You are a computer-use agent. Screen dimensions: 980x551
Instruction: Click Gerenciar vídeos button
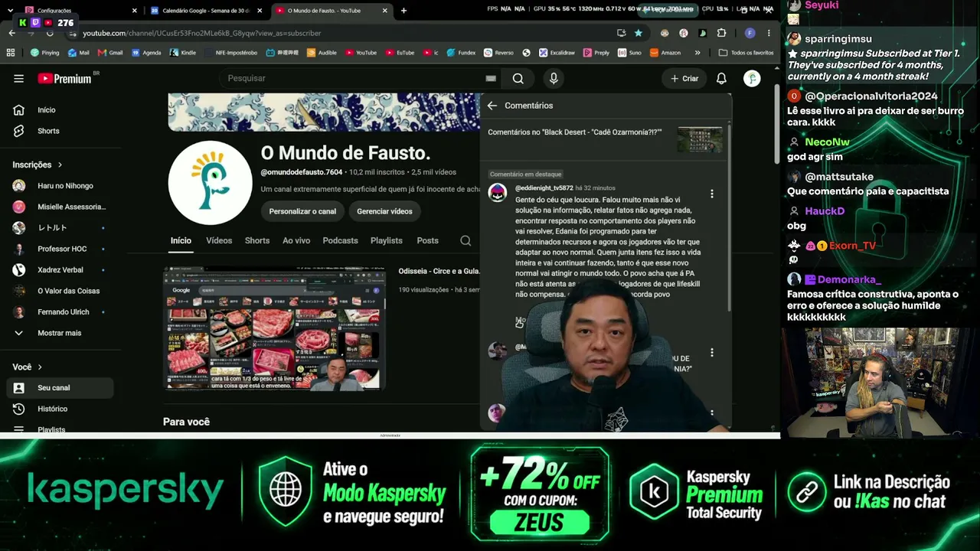(x=384, y=211)
